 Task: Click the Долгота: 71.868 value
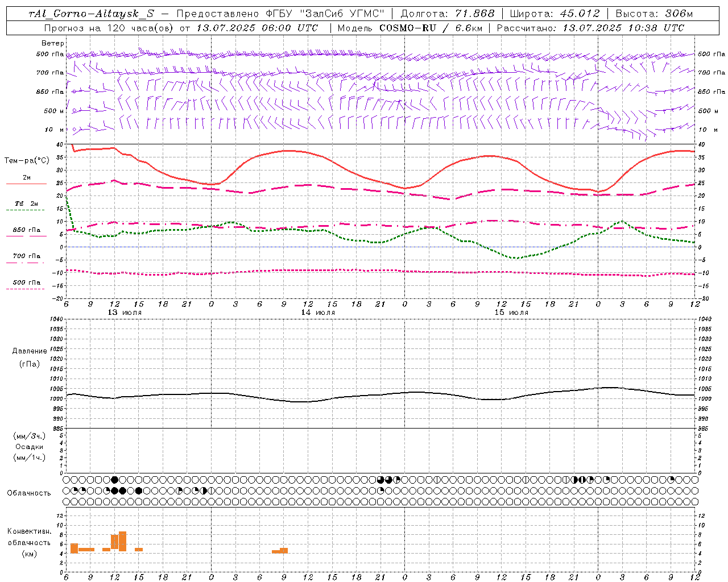click(x=448, y=14)
